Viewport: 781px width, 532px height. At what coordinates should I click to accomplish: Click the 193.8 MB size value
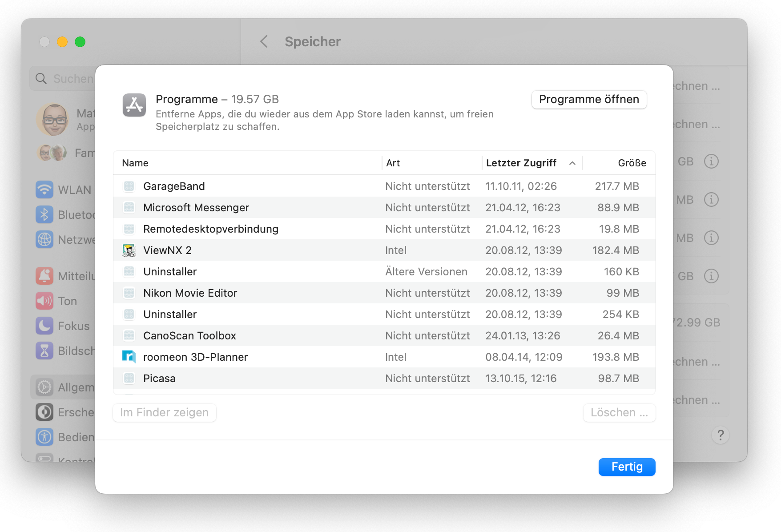[x=616, y=357]
